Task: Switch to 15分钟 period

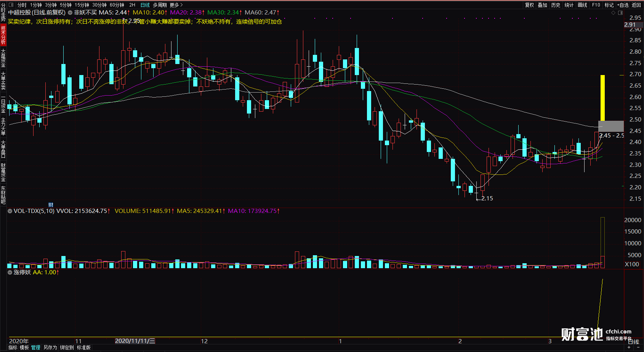Action: [82, 5]
